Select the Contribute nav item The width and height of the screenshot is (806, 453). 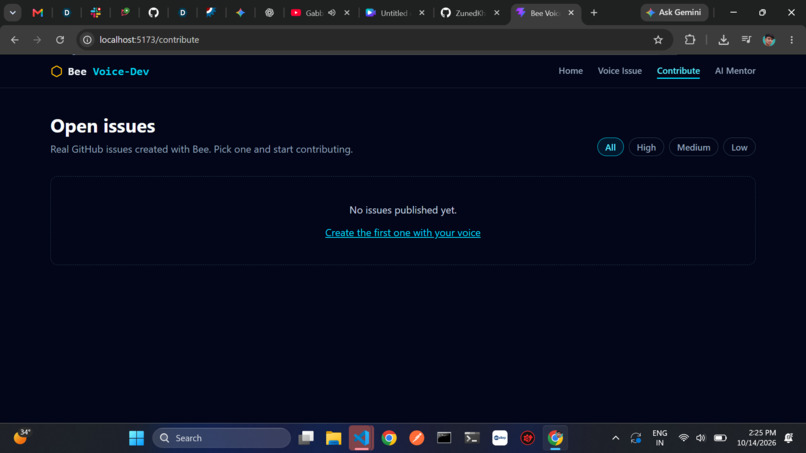click(678, 71)
